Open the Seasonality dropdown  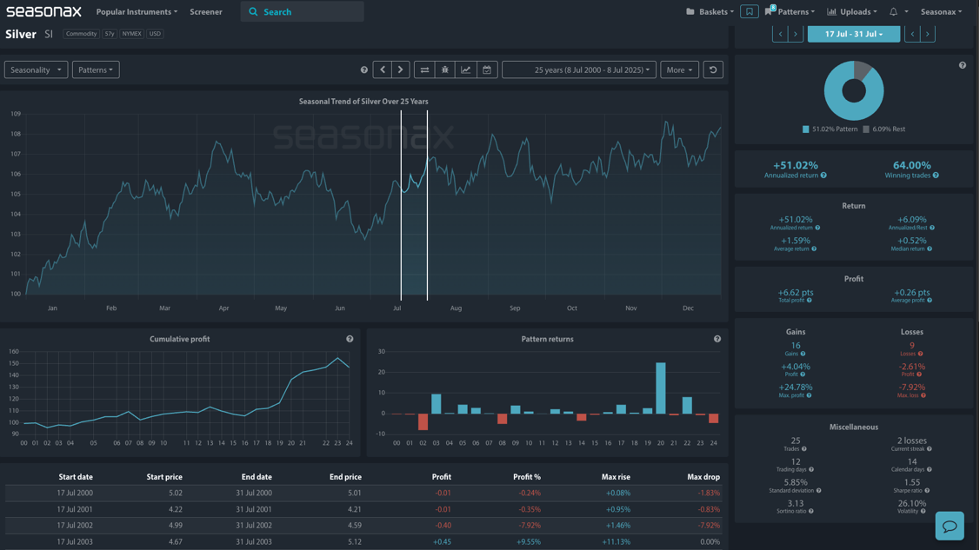(x=37, y=70)
